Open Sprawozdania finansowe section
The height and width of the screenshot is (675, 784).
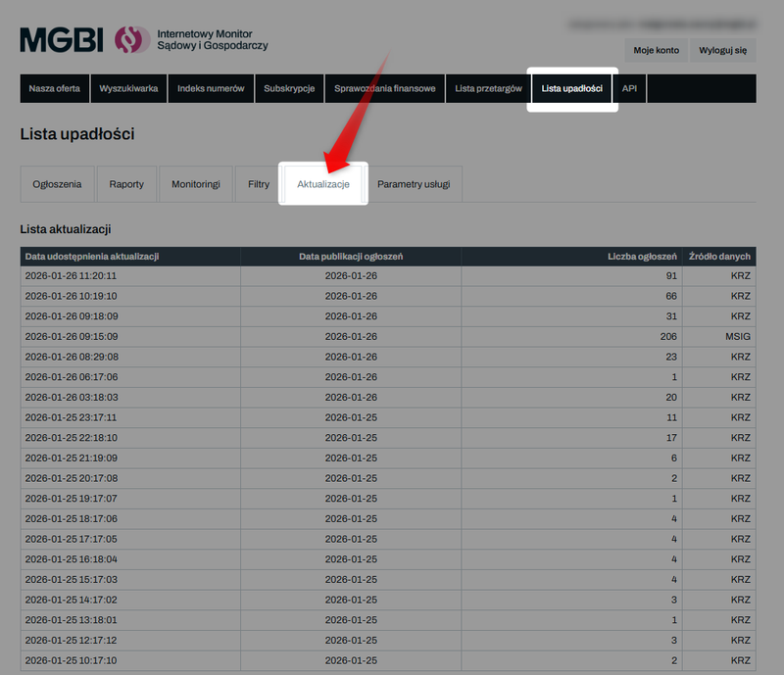pos(384,88)
